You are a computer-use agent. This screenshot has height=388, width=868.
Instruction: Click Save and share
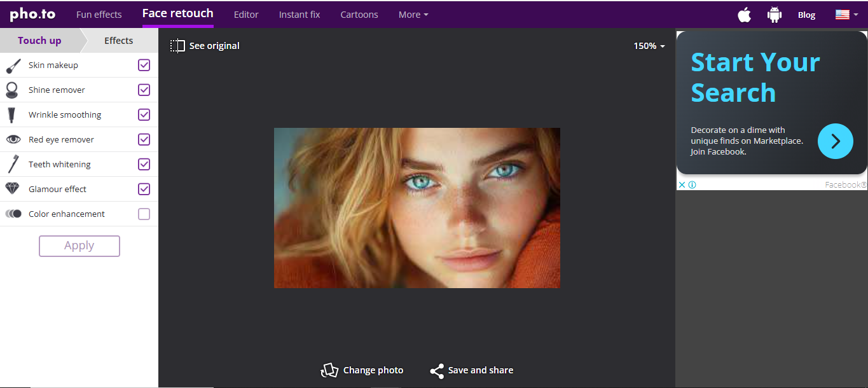pyautogui.click(x=471, y=370)
